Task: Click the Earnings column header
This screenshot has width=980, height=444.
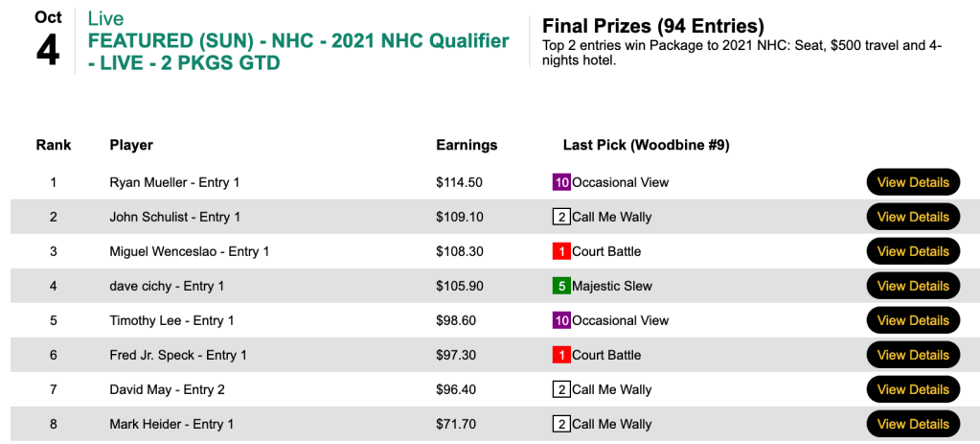Action: 467,146
